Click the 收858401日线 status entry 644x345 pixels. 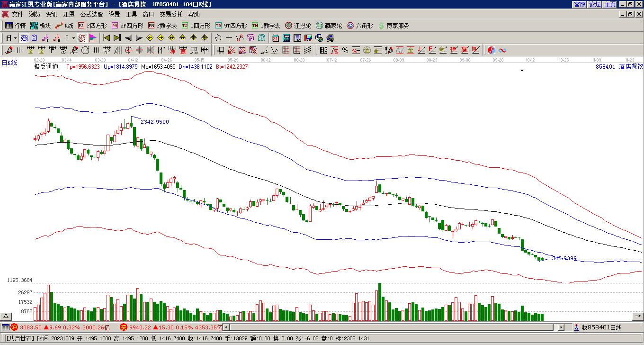coord(601,327)
